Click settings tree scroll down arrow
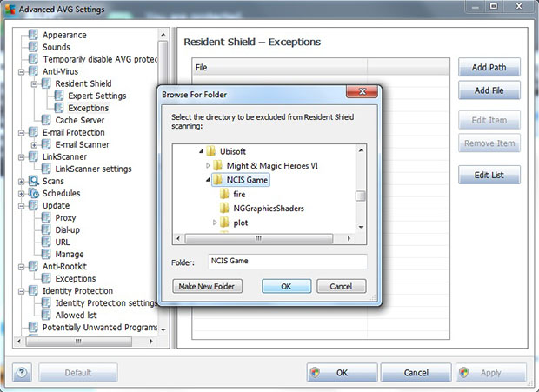 pos(163,329)
